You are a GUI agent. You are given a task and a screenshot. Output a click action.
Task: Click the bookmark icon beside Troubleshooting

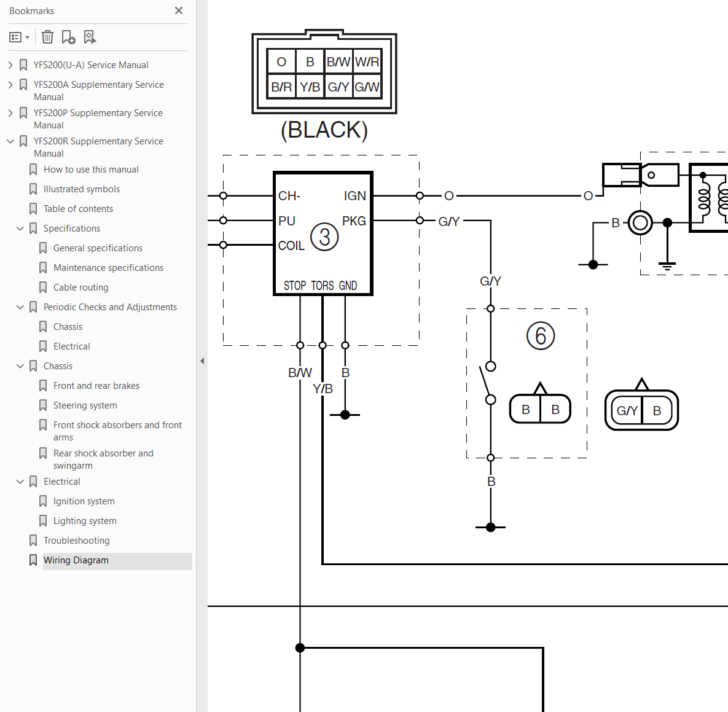(x=33, y=540)
